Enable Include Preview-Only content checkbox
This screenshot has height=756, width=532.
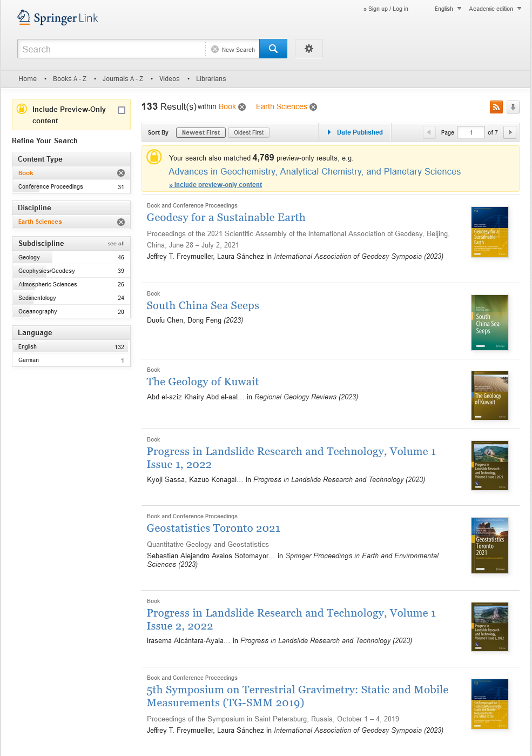[122, 110]
